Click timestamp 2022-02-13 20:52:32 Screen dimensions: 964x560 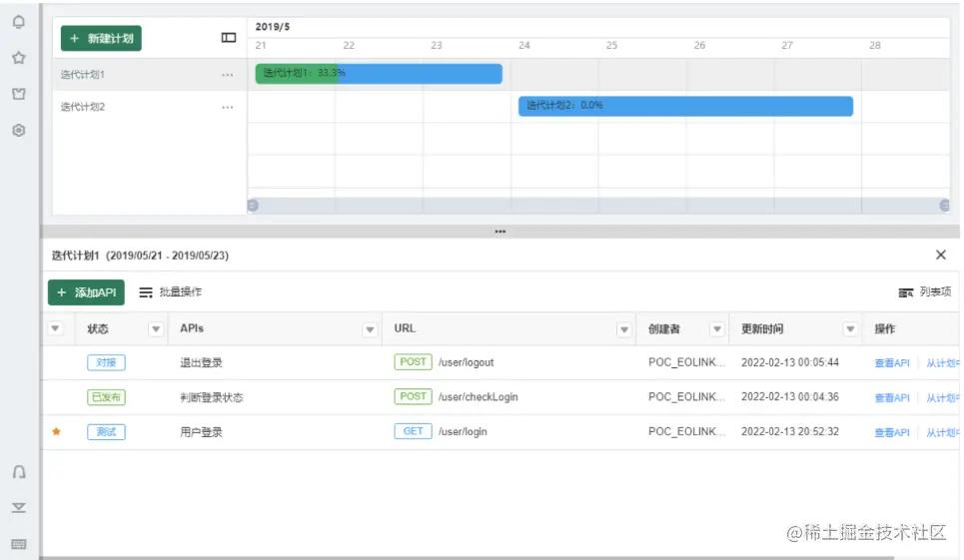(x=790, y=431)
